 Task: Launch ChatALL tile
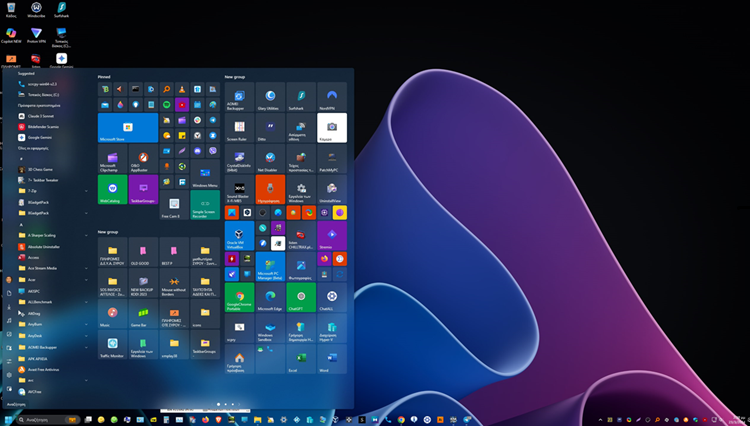point(332,297)
